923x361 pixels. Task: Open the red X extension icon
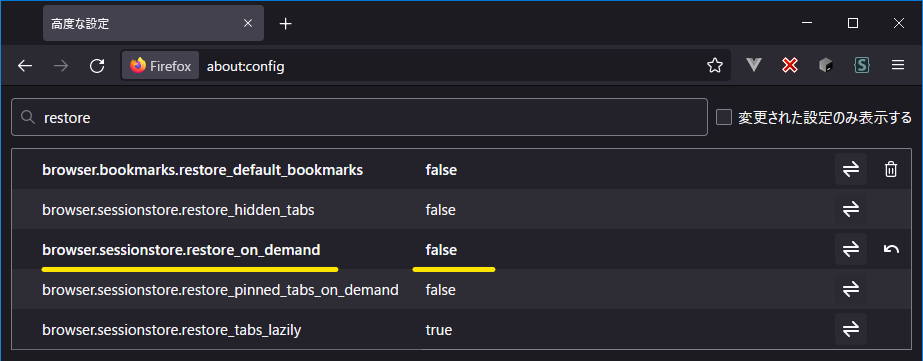pyautogui.click(x=790, y=65)
